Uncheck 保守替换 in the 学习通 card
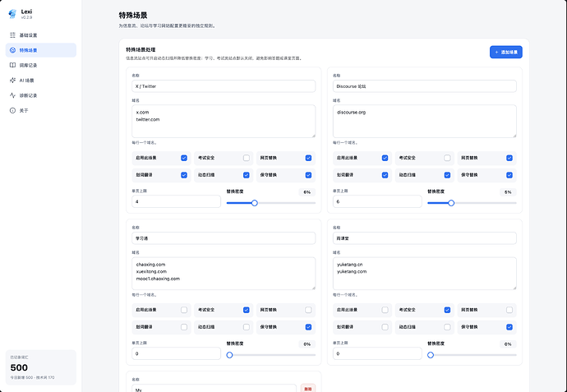567x392 pixels. click(x=308, y=327)
